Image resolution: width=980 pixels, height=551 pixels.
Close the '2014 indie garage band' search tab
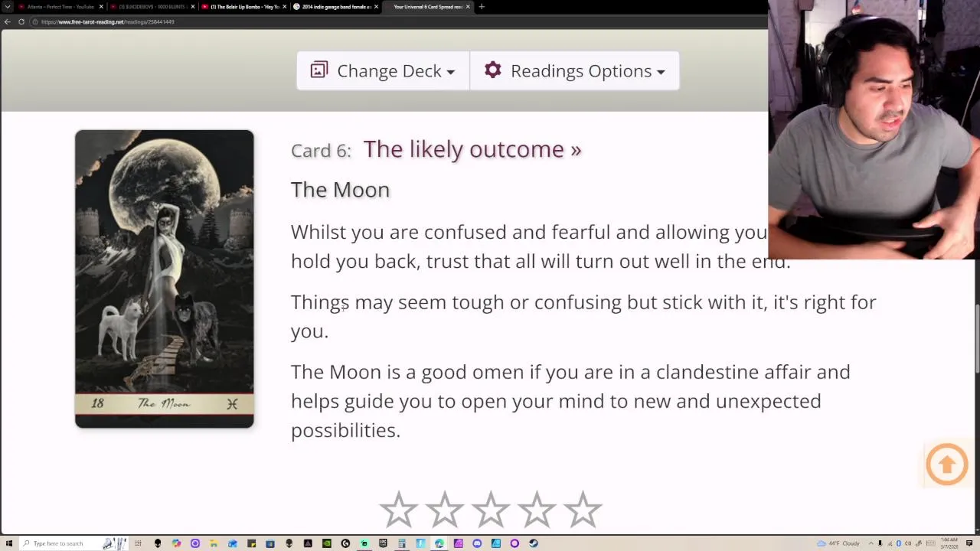pyautogui.click(x=376, y=7)
